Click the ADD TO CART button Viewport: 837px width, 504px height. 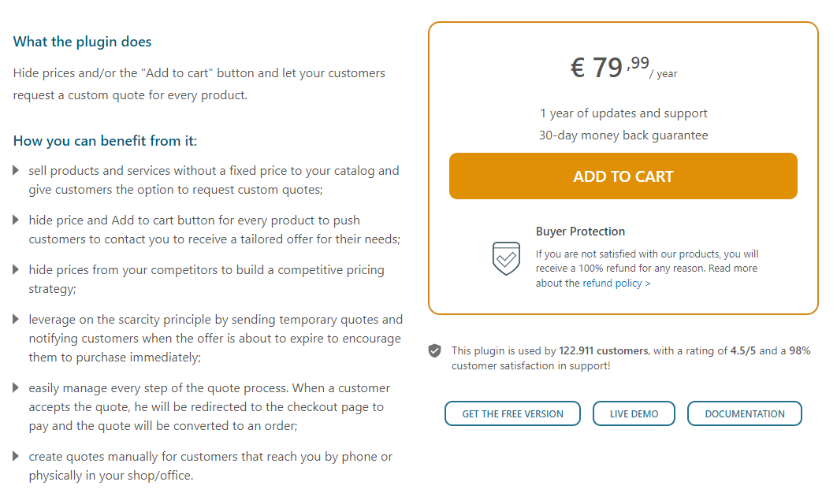click(623, 176)
